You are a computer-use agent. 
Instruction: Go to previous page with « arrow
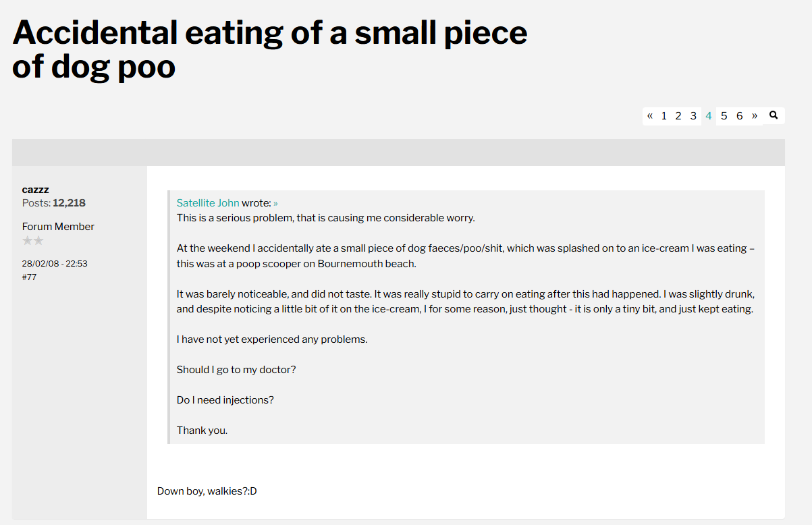(650, 116)
